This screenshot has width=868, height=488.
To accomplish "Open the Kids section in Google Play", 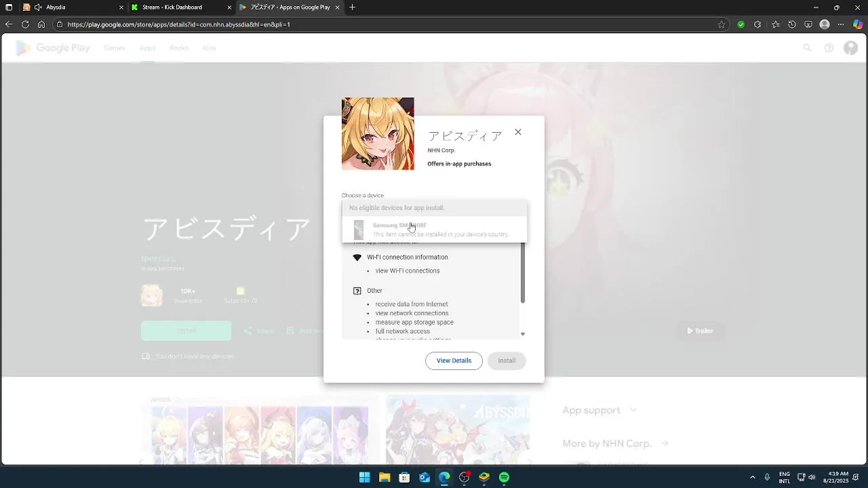I will click(210, 48).
